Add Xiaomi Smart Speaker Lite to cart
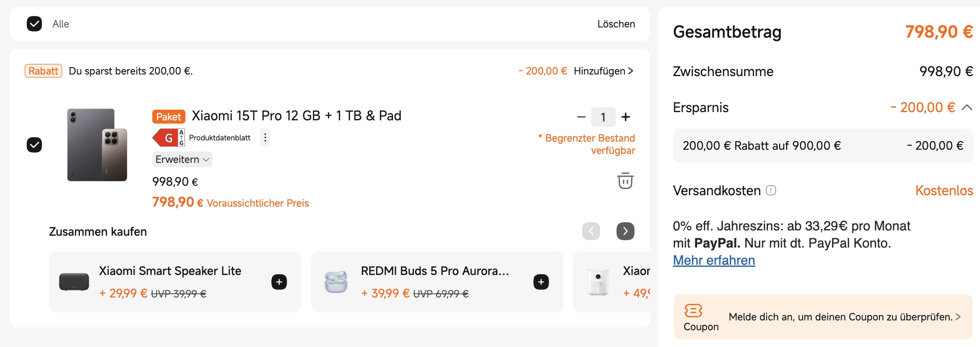This screenshot has height=347, width=980. (279, 282)
